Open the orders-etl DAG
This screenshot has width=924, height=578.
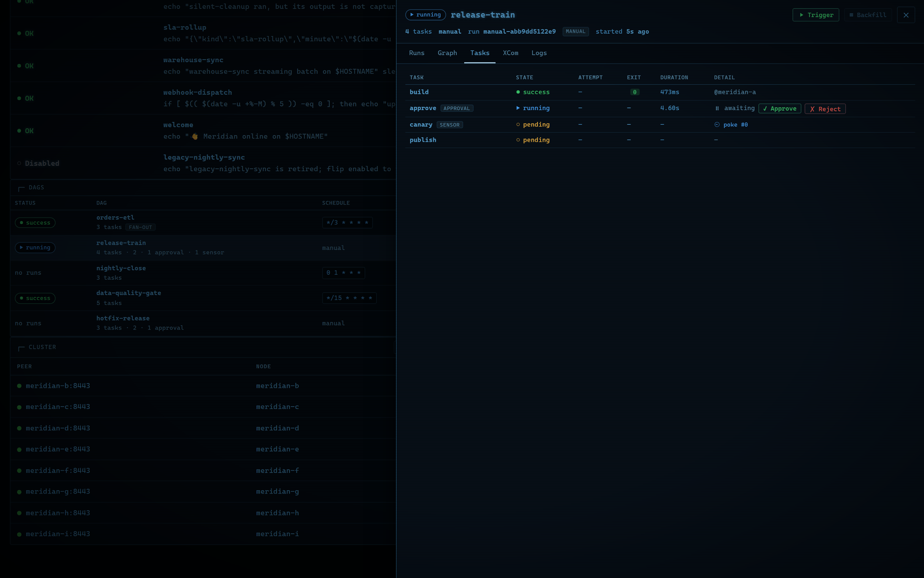115,217
